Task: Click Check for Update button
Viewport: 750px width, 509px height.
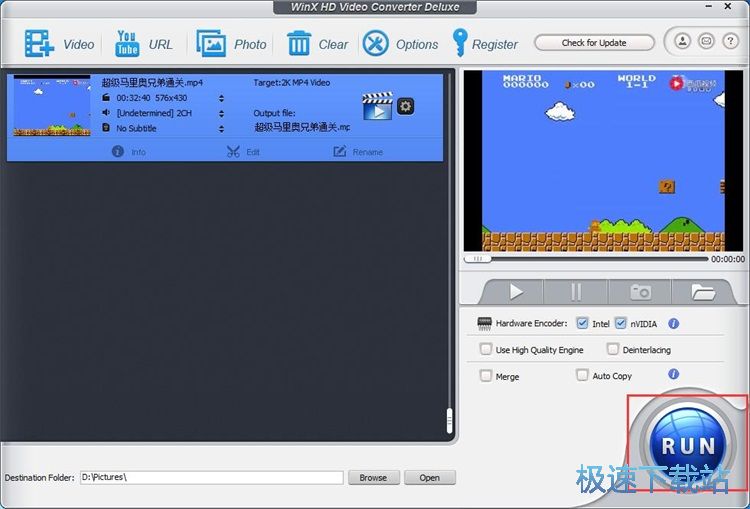Action: coord(594,43)
